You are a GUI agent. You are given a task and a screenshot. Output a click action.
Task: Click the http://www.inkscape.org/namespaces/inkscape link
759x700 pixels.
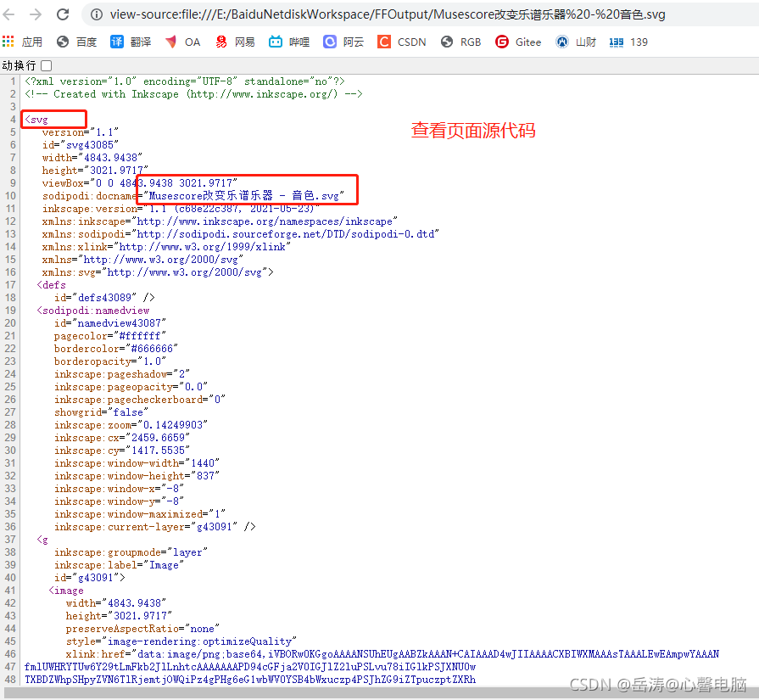pos(265,221)
